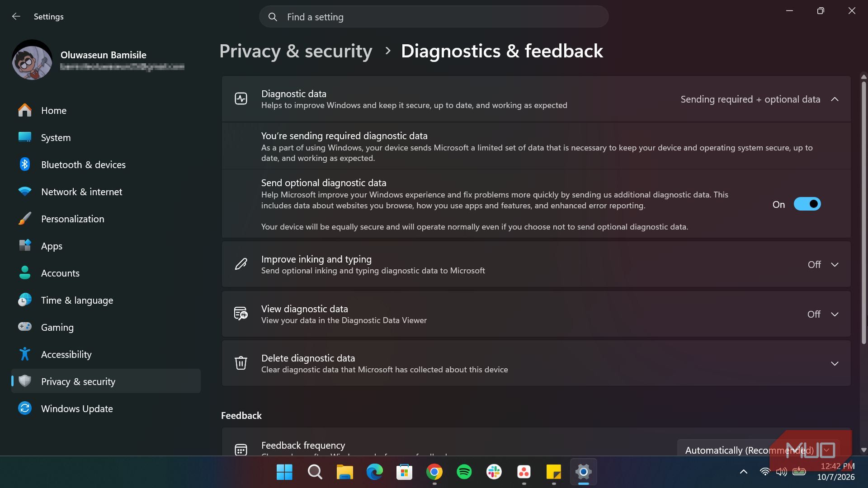Go to Home in sidebar
The image size is (868, 488).
(x=106, y=110)
